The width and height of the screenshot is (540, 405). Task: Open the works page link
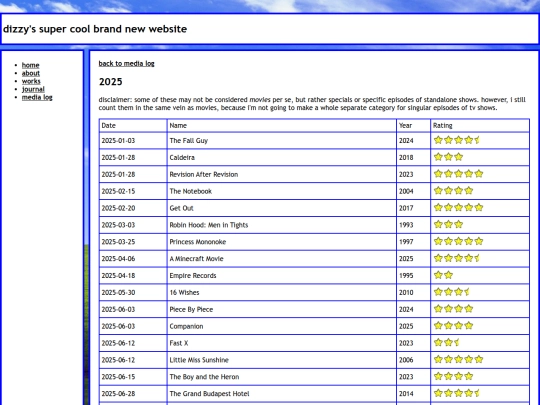coord(31,81)
